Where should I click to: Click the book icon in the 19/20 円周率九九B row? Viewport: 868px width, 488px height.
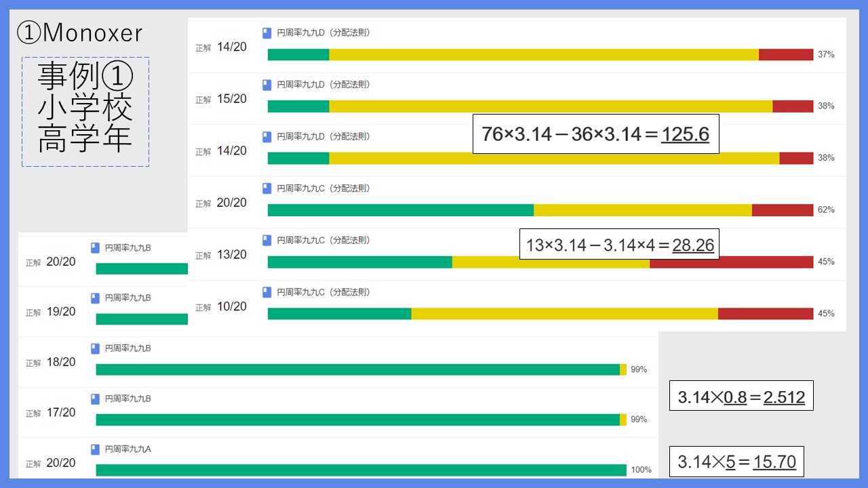point(95,298)
